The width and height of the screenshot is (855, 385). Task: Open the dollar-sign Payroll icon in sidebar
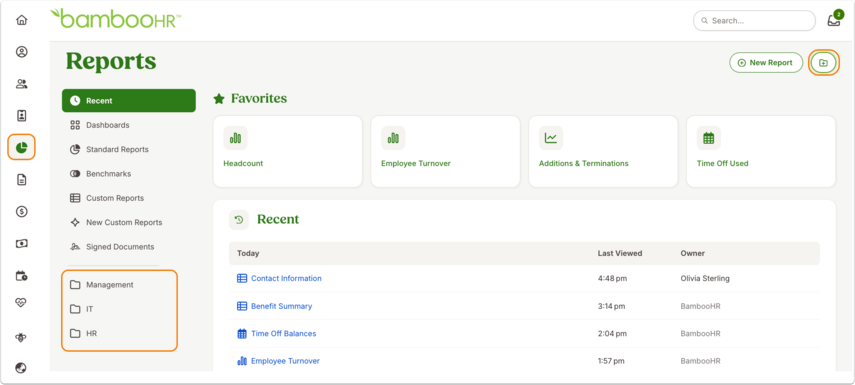tap(21, 212)
